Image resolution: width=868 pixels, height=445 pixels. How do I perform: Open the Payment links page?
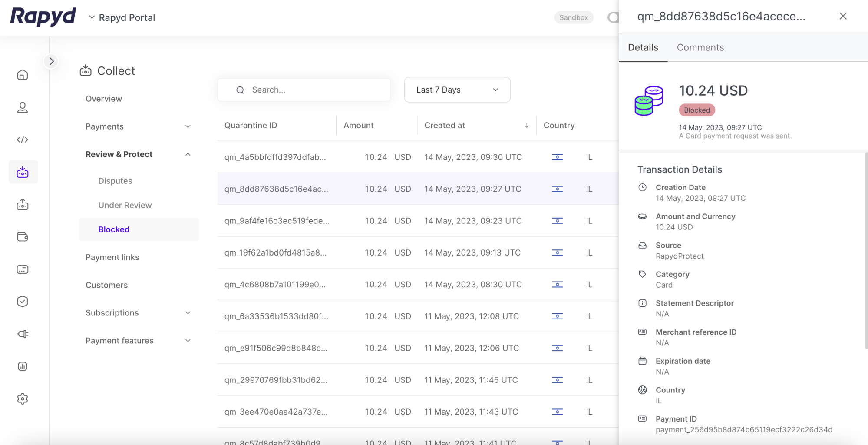point(112,257)
